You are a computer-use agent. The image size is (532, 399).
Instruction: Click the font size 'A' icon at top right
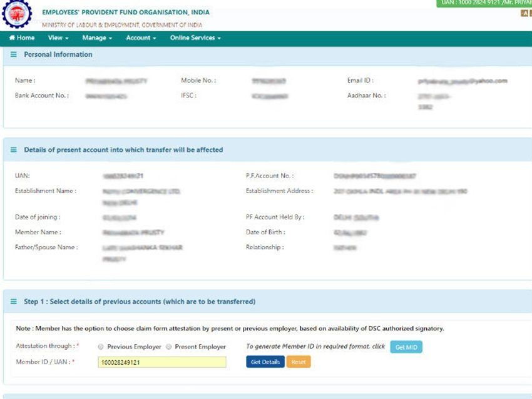524,13
